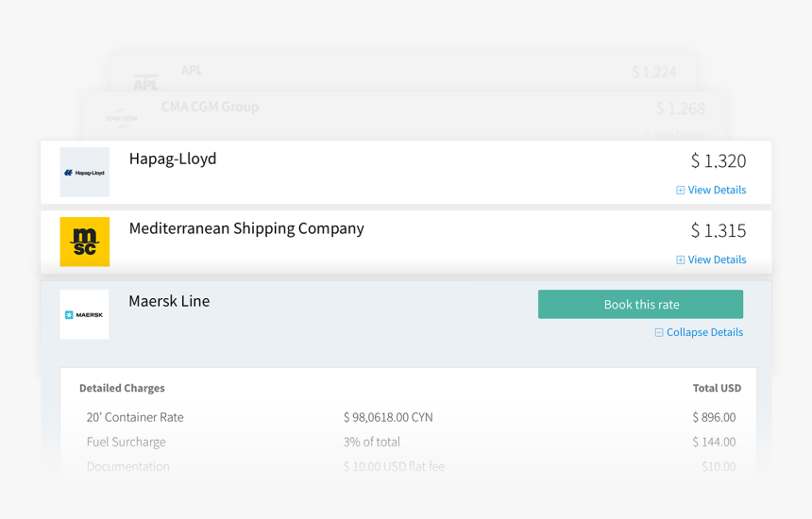
Task: Select the CMA CGM Group row
Action: click(x=210, y=107)
